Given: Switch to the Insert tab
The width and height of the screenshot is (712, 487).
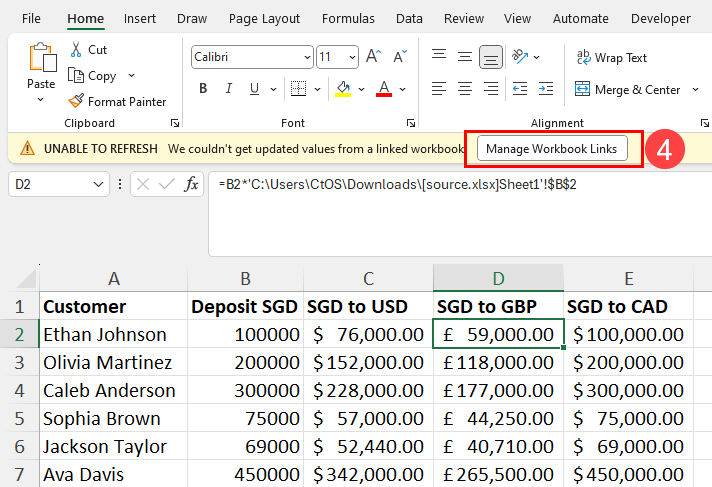Looking at the screenshot, I should 139,19.
